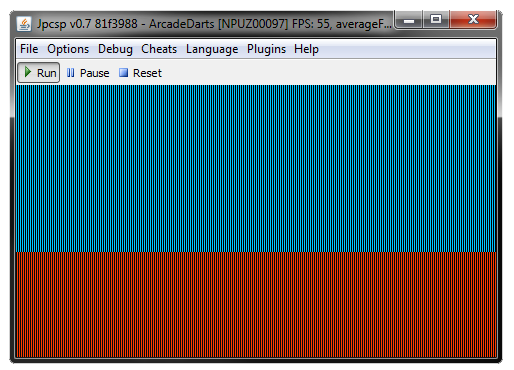Close the Jpcsp window
The width and height of the screenshot is (514, 370).
473,20
